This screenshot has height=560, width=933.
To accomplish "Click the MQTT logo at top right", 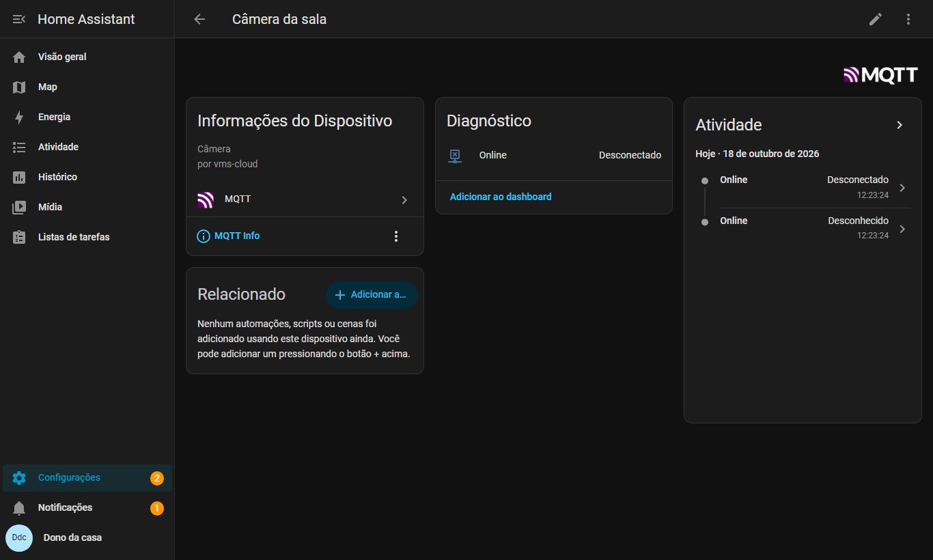I will click(x=881, y=75).
